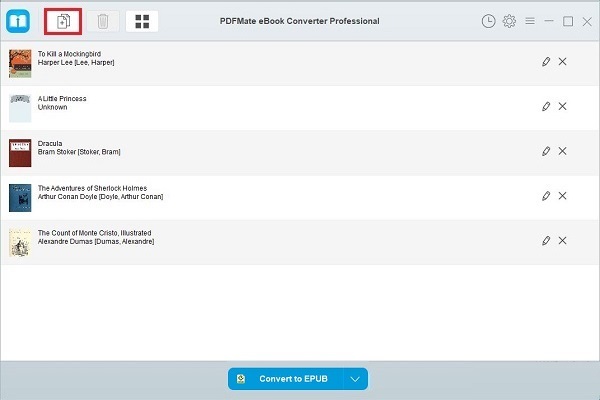This screenshot has width=600, height=400.
Task: Click the title 'To Kill a Mockingbird'
Action: [x=69, y=54]
